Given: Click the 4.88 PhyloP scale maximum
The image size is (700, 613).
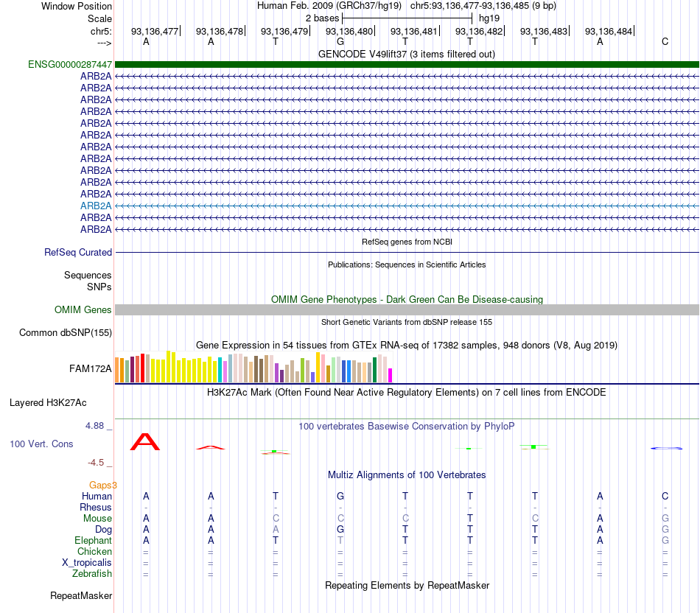Looking at the screenshot, I should pos(94,426).
